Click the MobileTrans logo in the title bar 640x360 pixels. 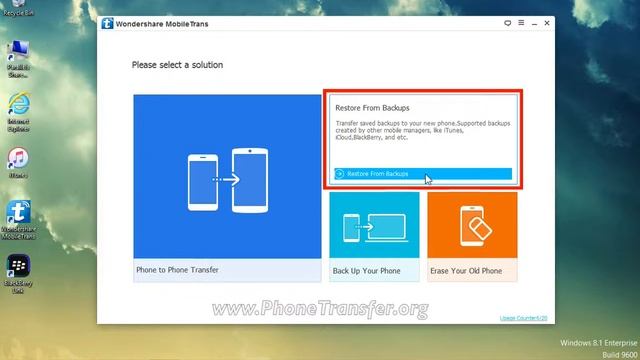click(107, 24)
